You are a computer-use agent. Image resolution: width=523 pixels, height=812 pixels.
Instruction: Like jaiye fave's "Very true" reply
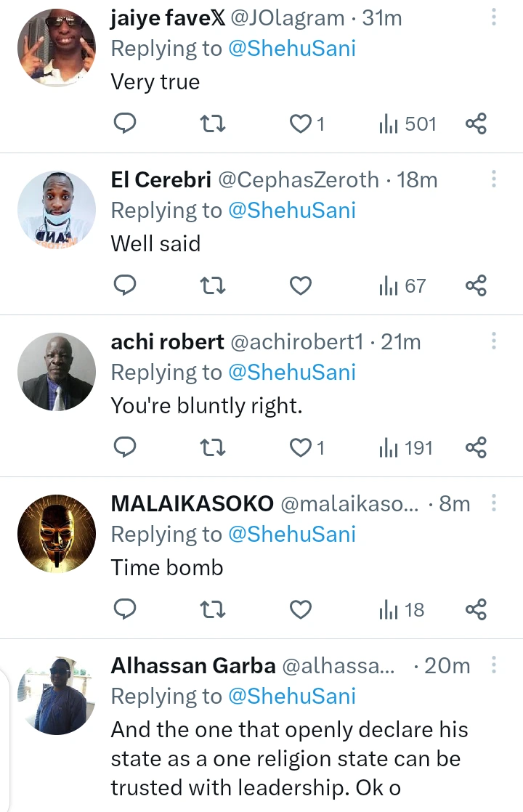301,124
